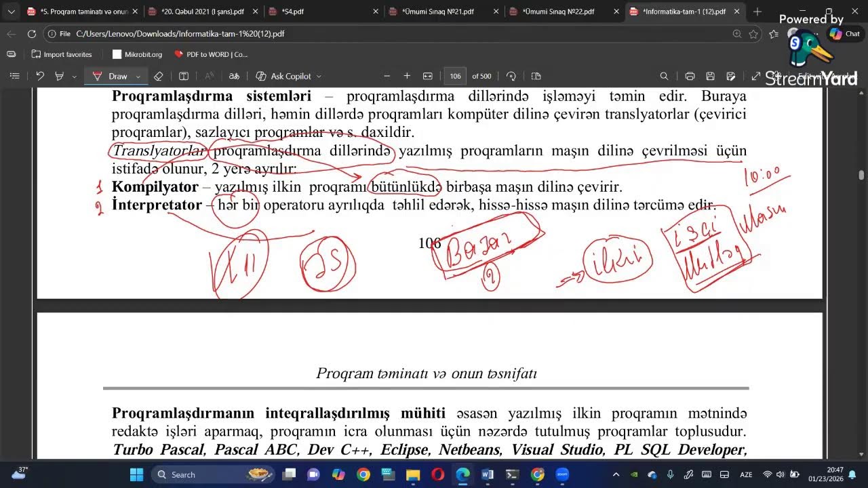This screenshot has width=868, height=488.
Task: Open the weather widget showing 37°
Action: 19,473
